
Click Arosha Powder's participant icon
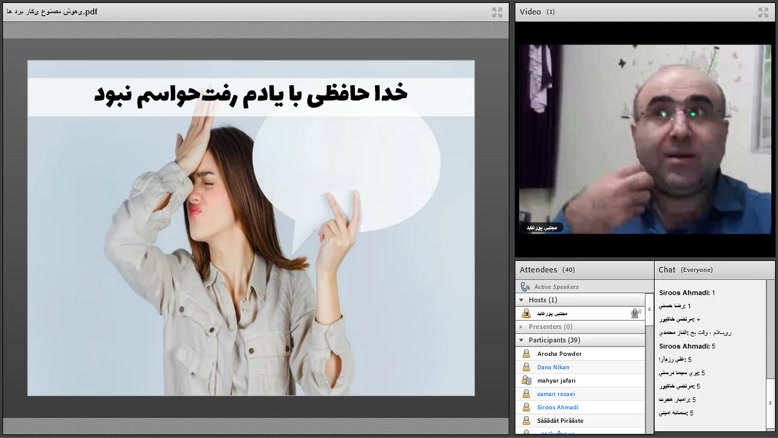pos(526,354)
